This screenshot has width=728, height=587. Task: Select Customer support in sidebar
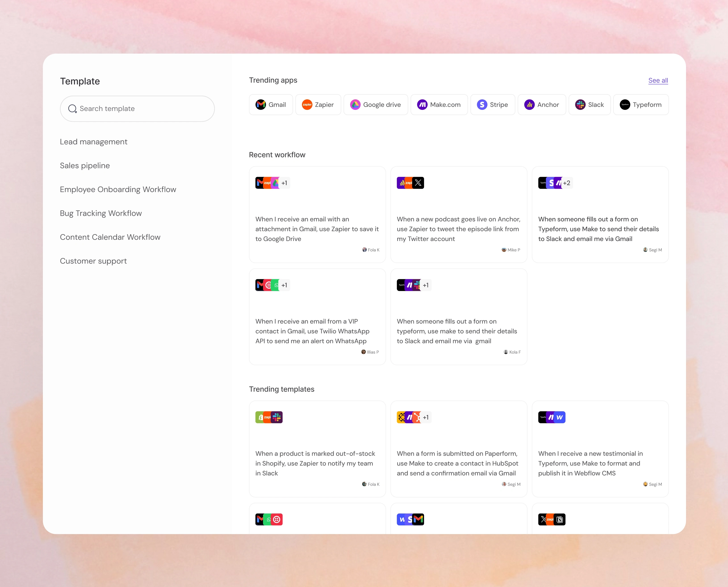[93, 261]
